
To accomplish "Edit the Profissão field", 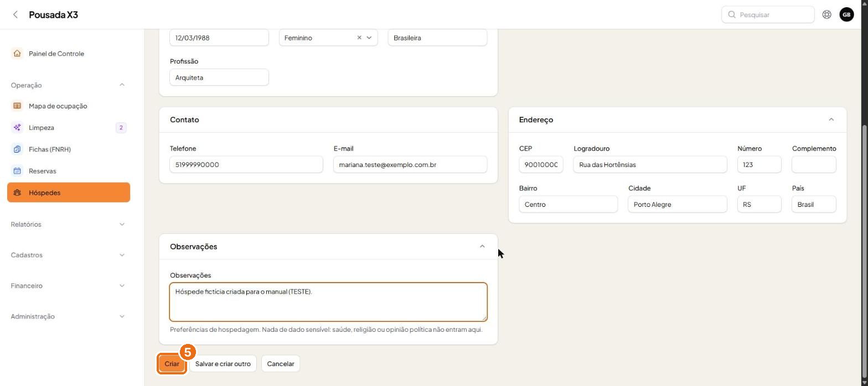I will click(x=219, y=77).
